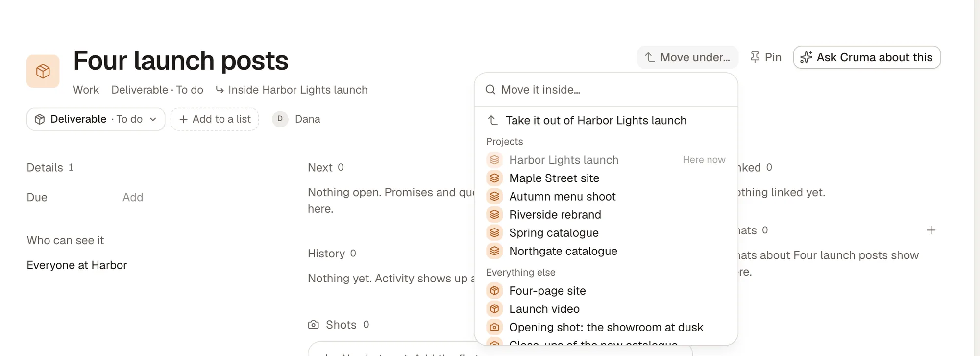The width and height of the screenshot is (980, 356).
Task: Open the Move under… button
Action: click(687, 57)
